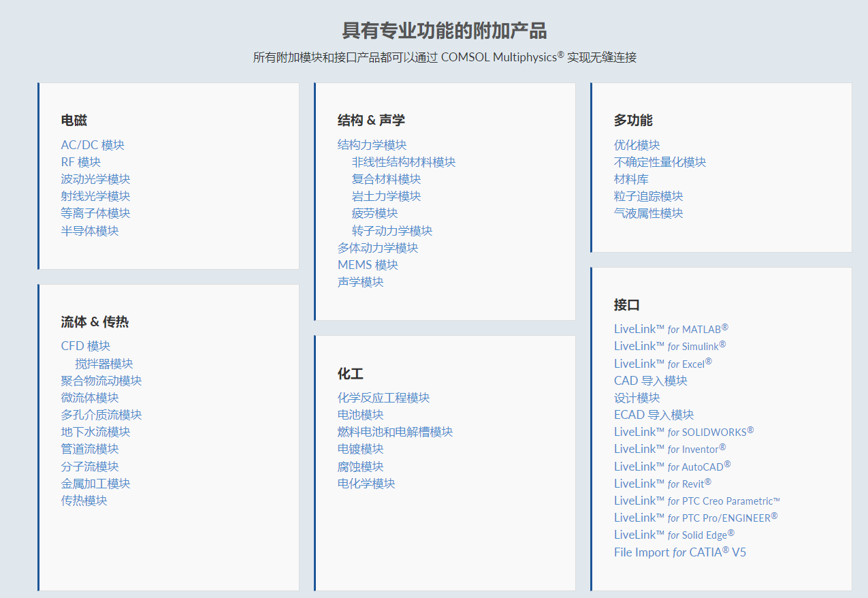
Task: Go to the 半导体模块 link
Action: coord(90,231)
